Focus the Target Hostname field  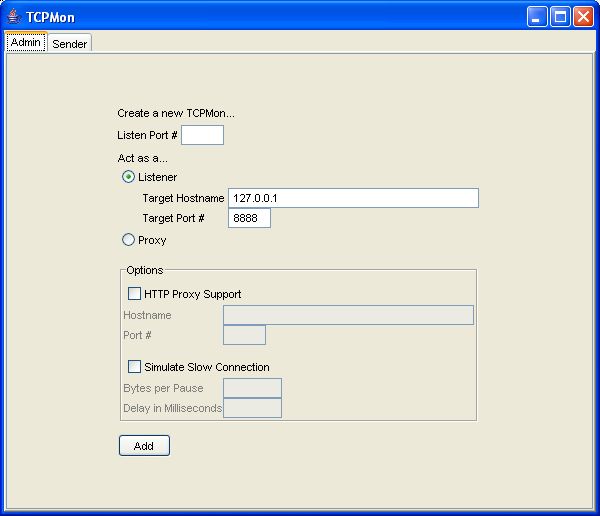pos(353,198)
